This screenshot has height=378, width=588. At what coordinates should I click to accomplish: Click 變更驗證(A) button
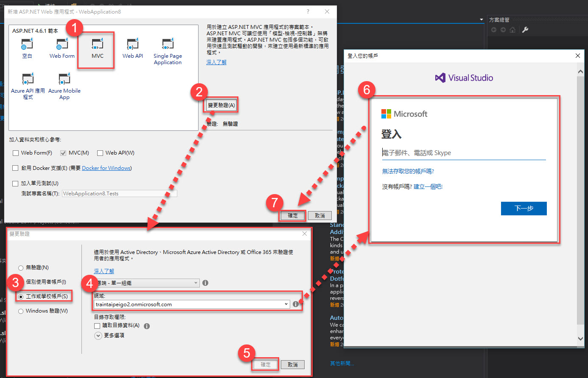pyautogui.click(x=221, y=105)
